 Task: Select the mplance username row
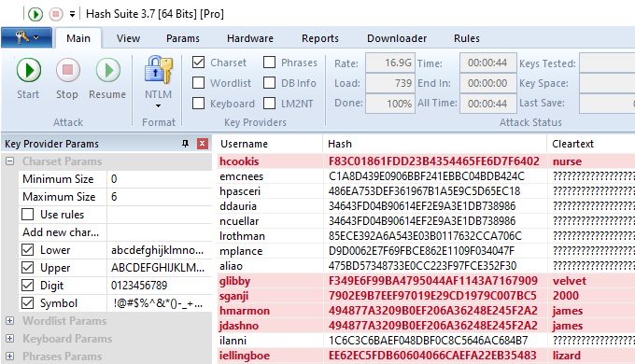(x=241, y=251)
